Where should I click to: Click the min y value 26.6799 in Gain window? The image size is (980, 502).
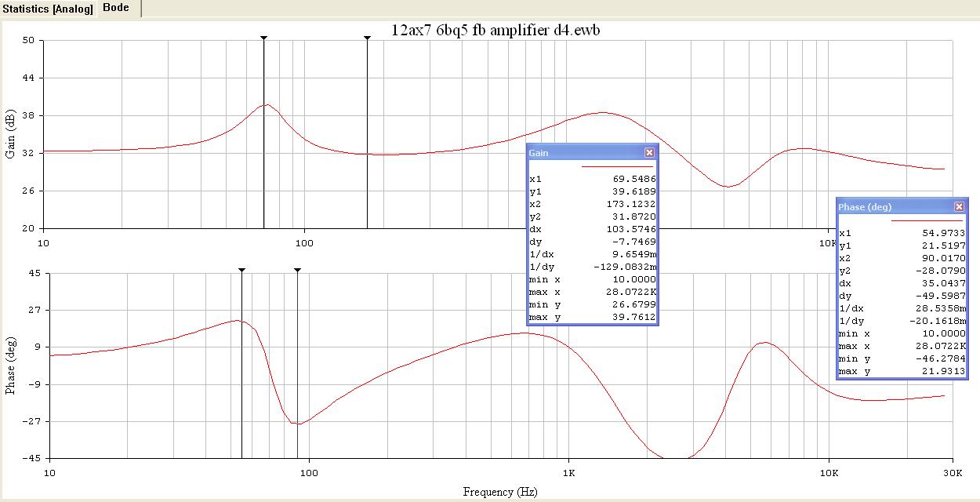pyautogui.click(x=634, y=304)
